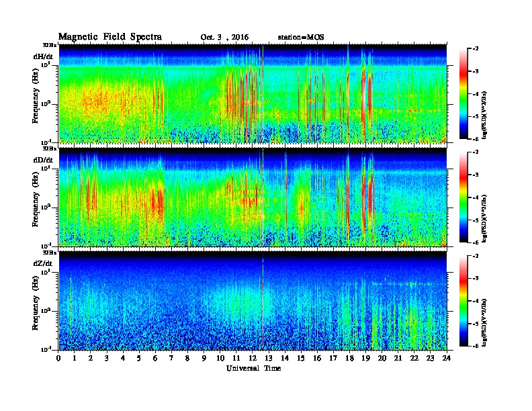532x411 pixels.
Task: Click the hour 24 tick label on the time axis
Action: click(447, 358)
